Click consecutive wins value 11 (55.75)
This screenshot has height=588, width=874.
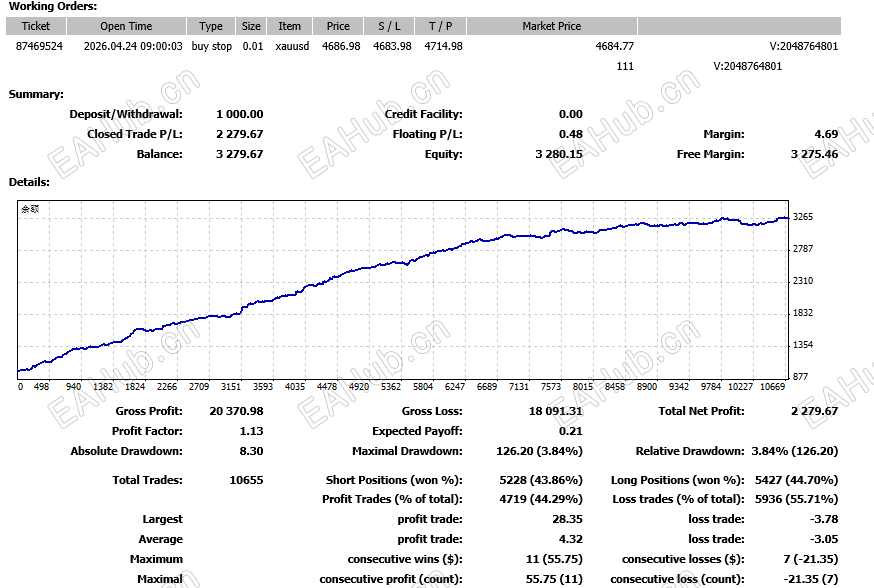point(554,560)
